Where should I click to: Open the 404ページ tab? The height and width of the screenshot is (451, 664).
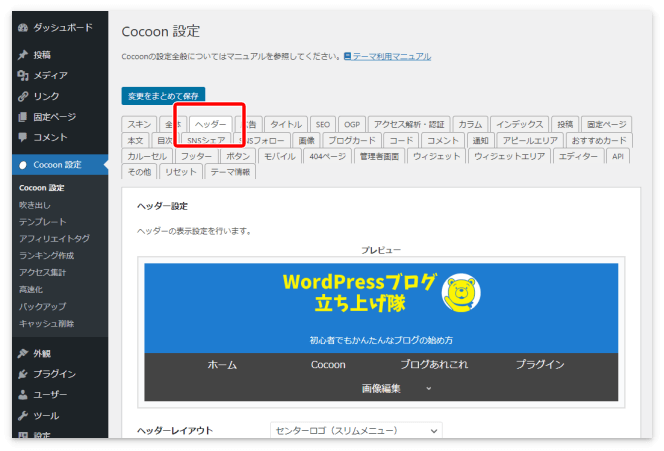[x=327, y=156]
